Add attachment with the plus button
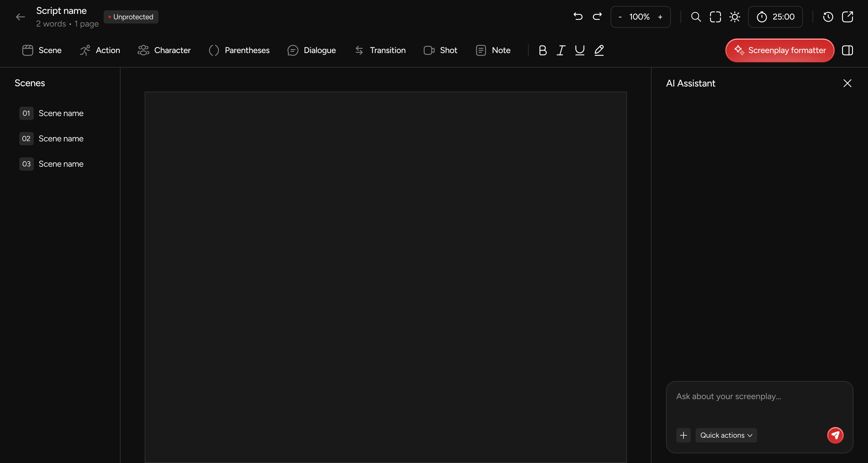Viewport: 868px width, 463px height. (x=683, y=435)
